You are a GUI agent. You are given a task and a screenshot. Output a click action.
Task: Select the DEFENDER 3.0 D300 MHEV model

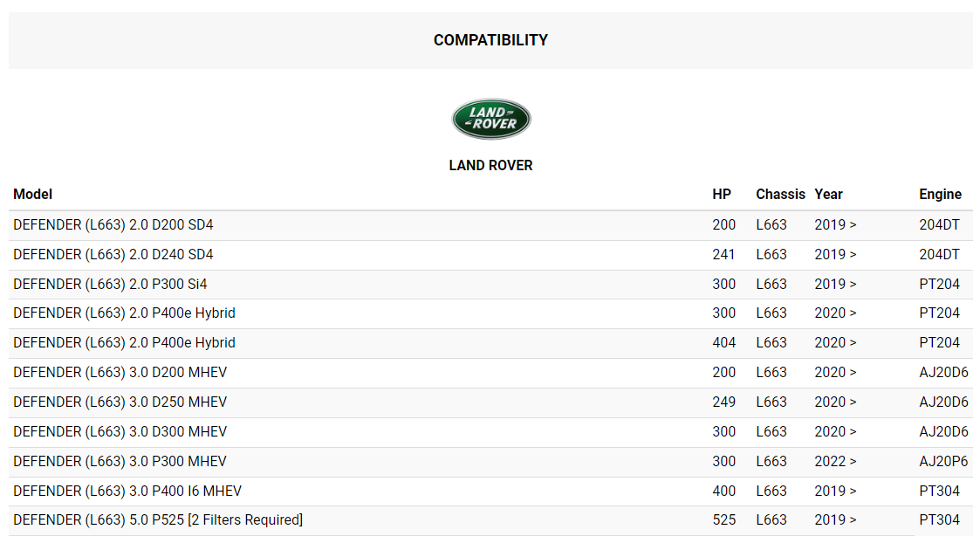pos(120,432)
